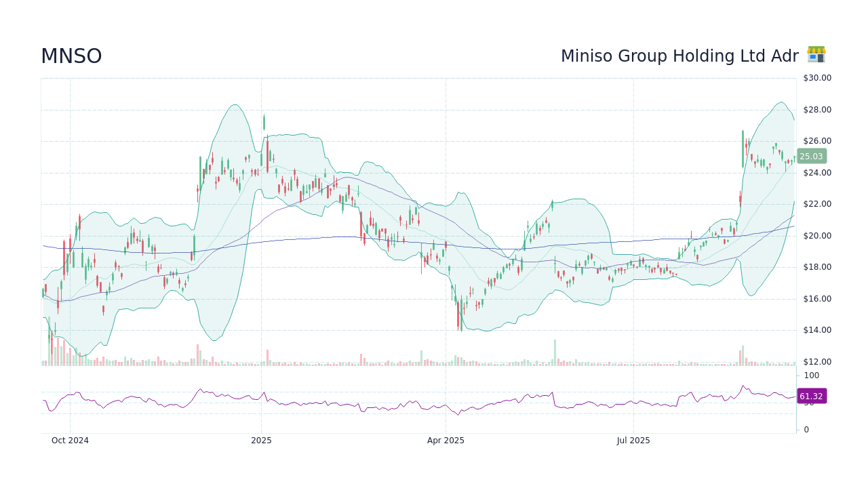The height and width of the screenshot is (488, 868).
Task: Click the tall green candlestick at the January peak
Action: tap(264, 123)
